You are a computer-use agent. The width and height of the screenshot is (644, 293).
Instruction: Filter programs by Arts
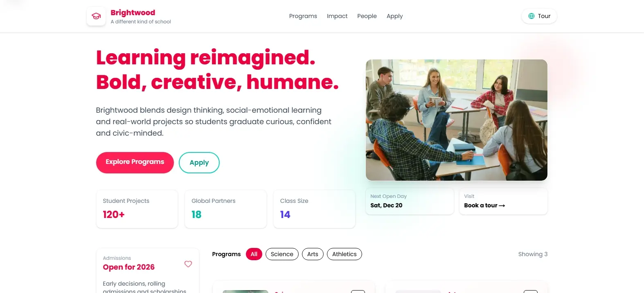(313, 254)
